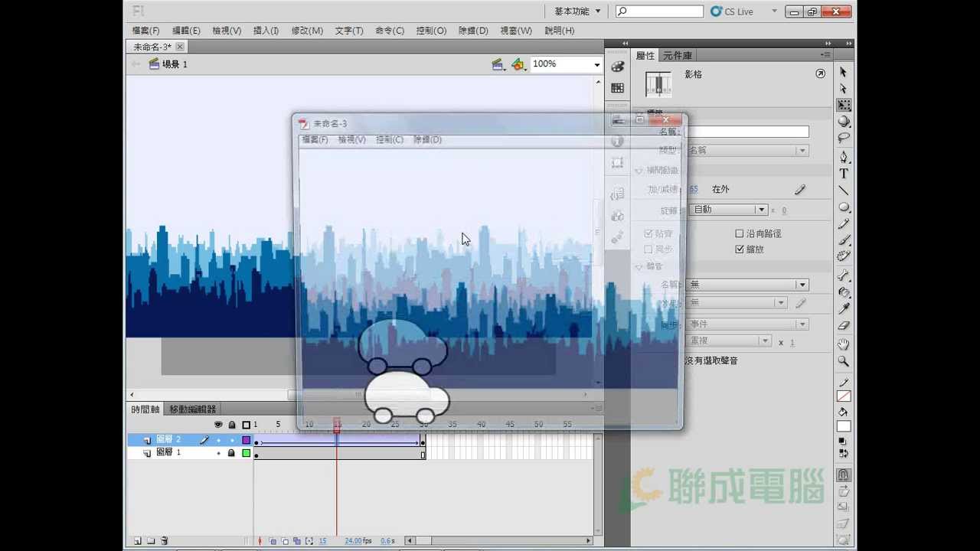Open the stage zoom 100% dropdown
Image resolution: width=980 pixels, height=551 pixels.
[596, 64]
